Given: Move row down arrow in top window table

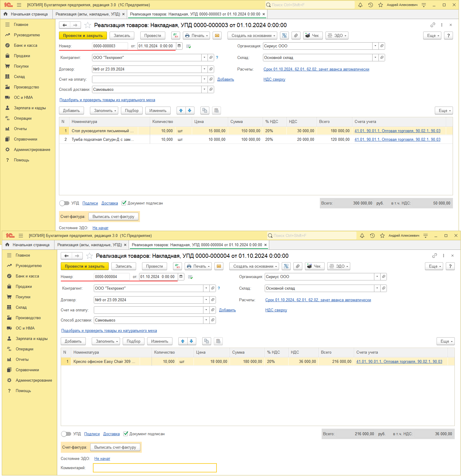Looking at the screenshot, I should tap(189, 110).
